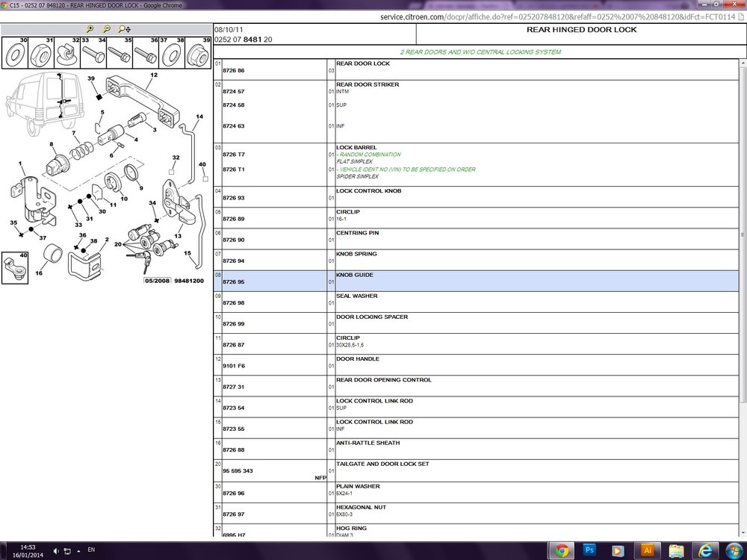The width and height of the screenshot is (747, 560).
Task: Click part number 8726 86 rear door lock
Action: click(233, 70)
